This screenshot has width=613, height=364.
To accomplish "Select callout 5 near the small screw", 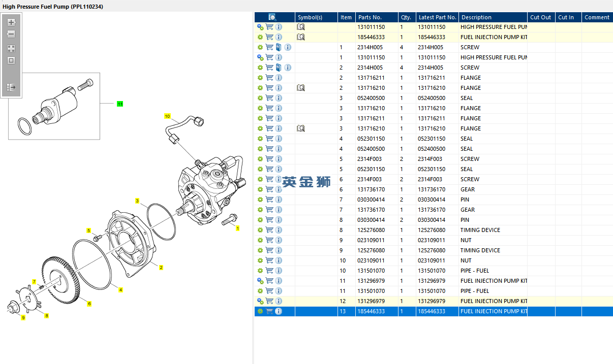I will pyautogui.click(x=88, y=230).
